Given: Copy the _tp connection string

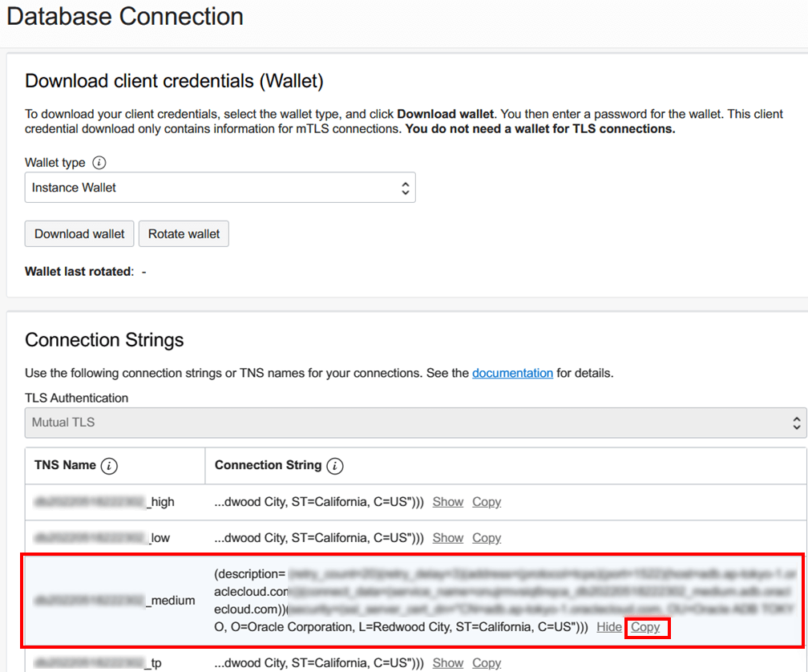Looking at the screenshot, I should (x=487, y=663).
